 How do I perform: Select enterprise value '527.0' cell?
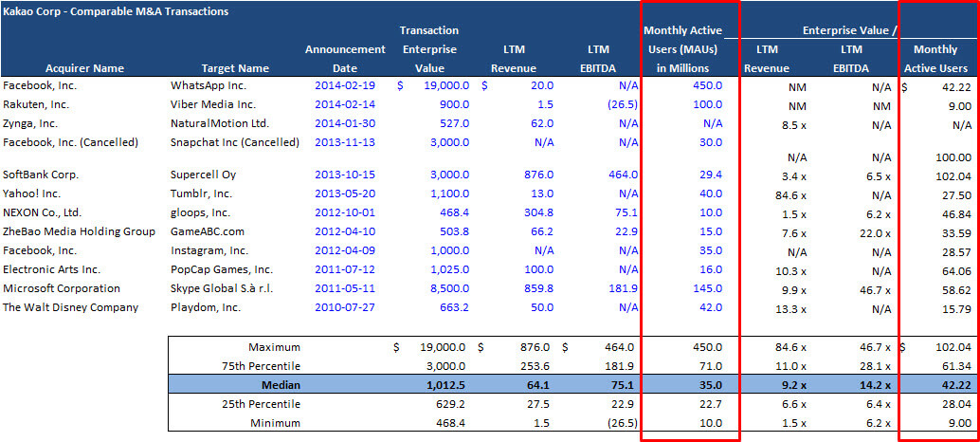coord(454,124)
